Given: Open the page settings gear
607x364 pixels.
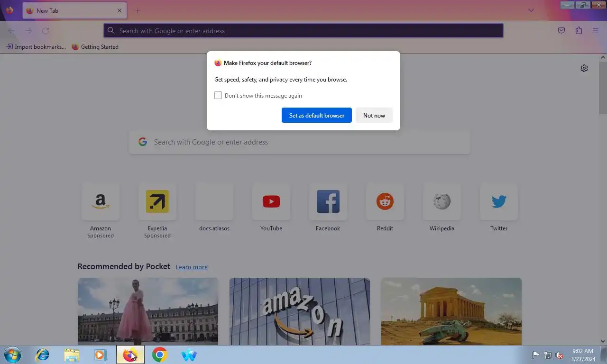Looking at the screenshot, I should 584,68.
